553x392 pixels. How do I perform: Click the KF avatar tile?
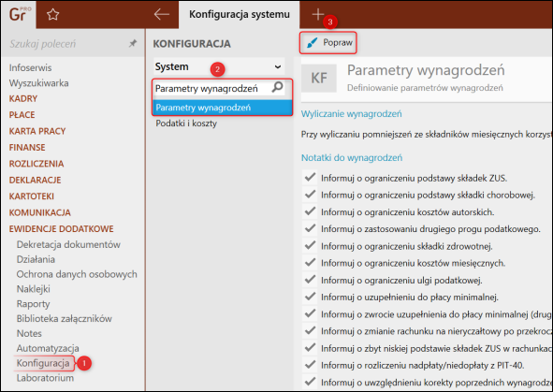click(x=319, y=78)
